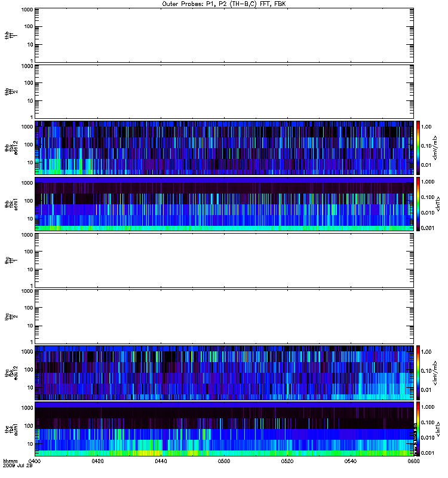Click the 10 y-axis tick of thc fbk scm1 panel

(x=30, y=444)
